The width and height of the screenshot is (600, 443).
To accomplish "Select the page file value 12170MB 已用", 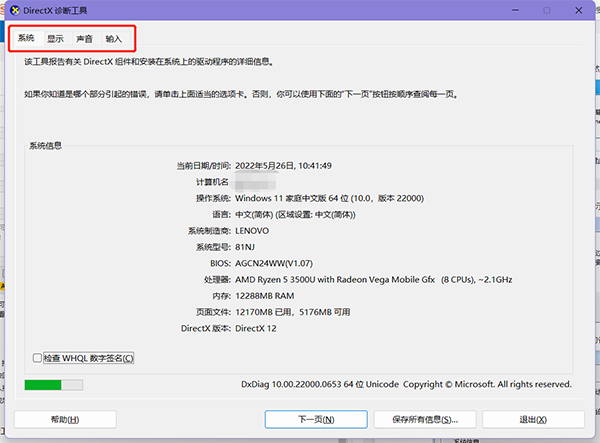I will click(x=293, y=312).
